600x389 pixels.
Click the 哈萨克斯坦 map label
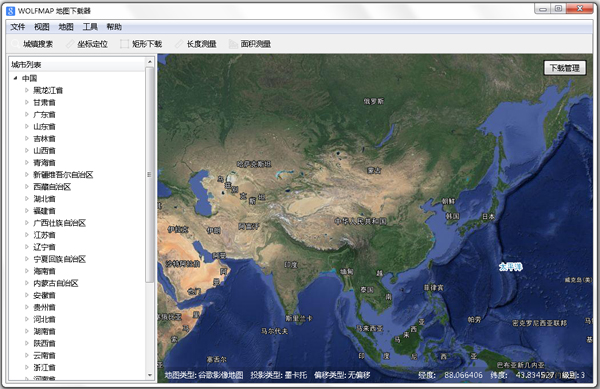point(254,164)
